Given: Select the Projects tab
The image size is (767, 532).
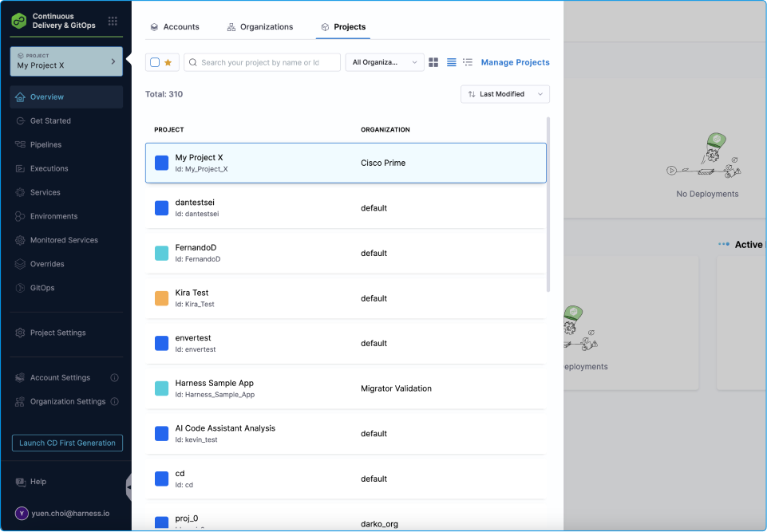Looking at the screenshot, I should pyautogui.click(x=343, y=27).
